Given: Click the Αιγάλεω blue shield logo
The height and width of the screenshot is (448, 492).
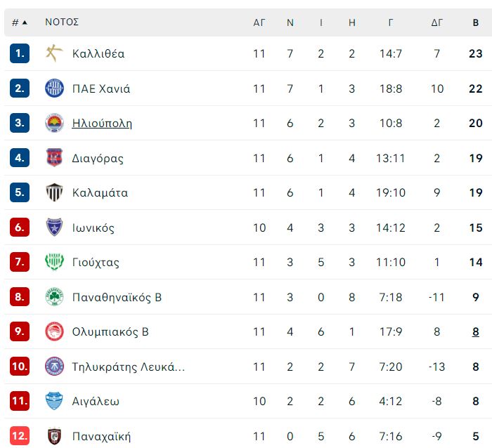Looking at the screenshot, I should [54, 401].
